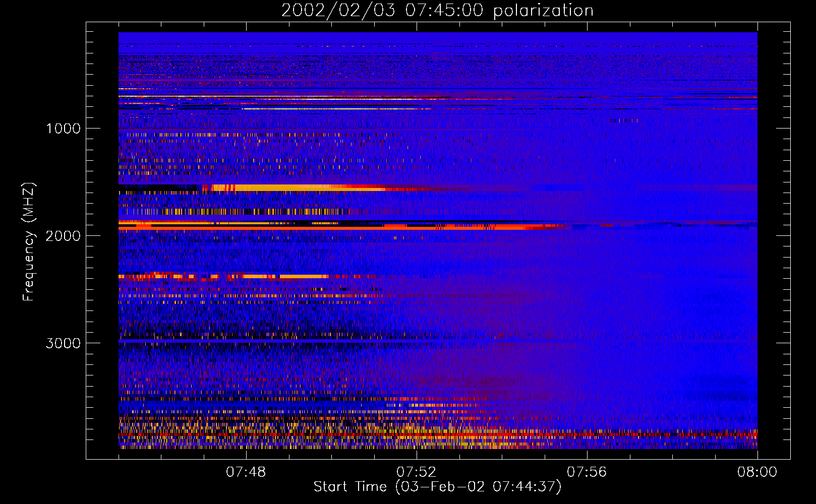Click the 2000 frequency tick label
The image size is (816, 504).
point(63,236)
